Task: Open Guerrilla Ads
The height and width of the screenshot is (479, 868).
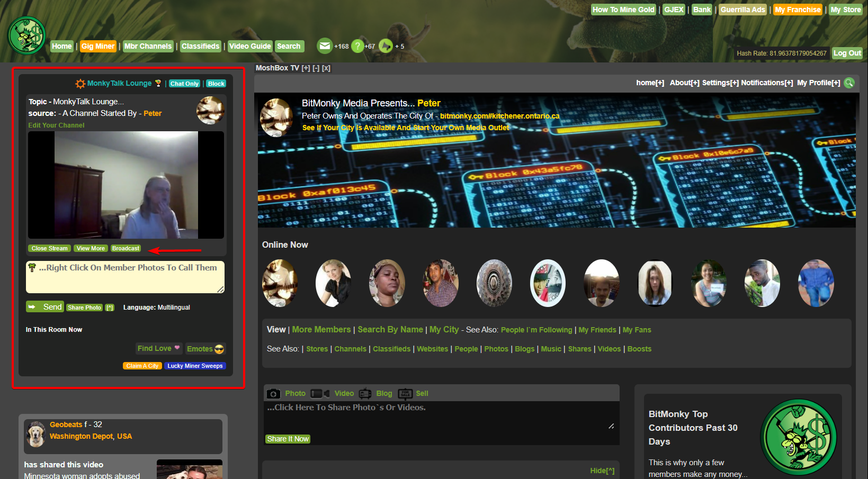Action: [742, 10]
